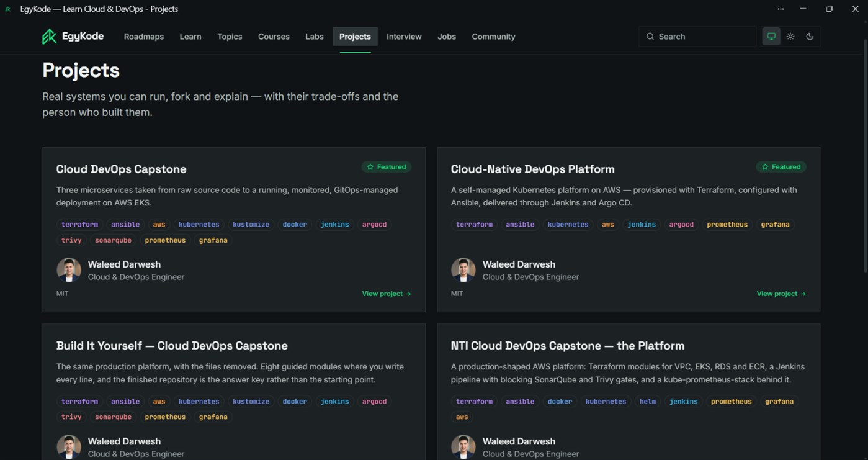
Task: Enable dark theme using the moon icon
Action: [810, 37]
